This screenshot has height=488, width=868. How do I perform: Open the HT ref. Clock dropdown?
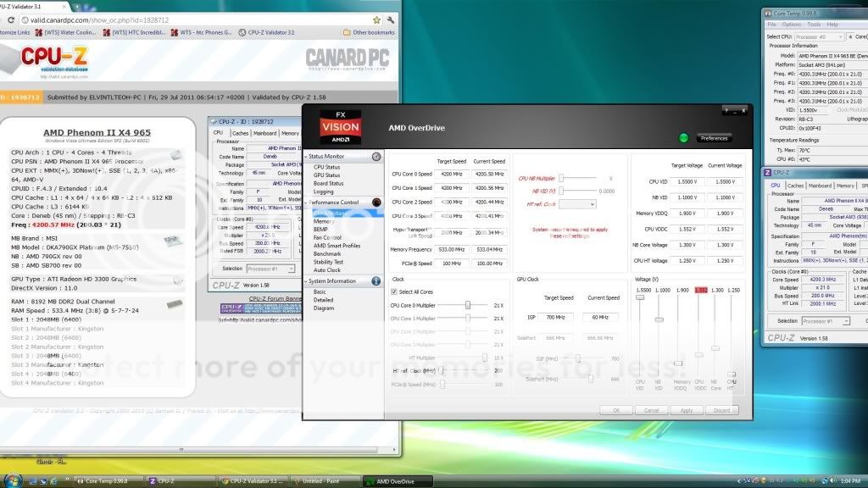[x=576, y=204]
